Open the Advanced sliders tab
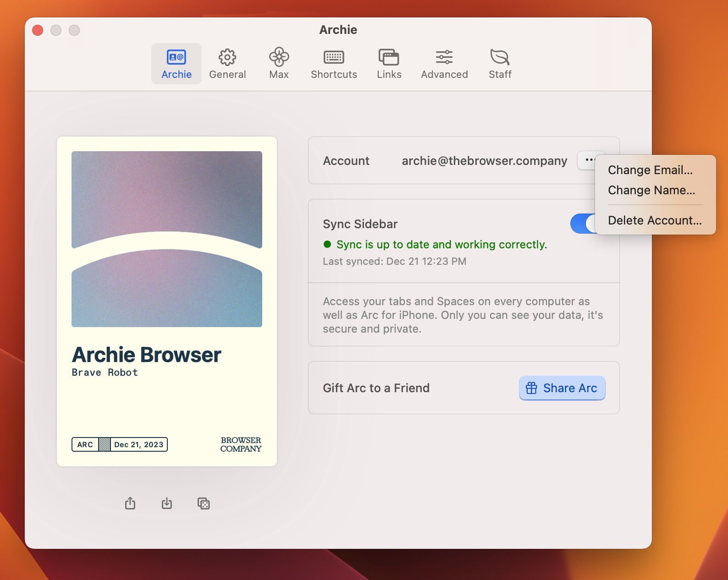Viewport: 728px width, 580px height. coord(444,64)
